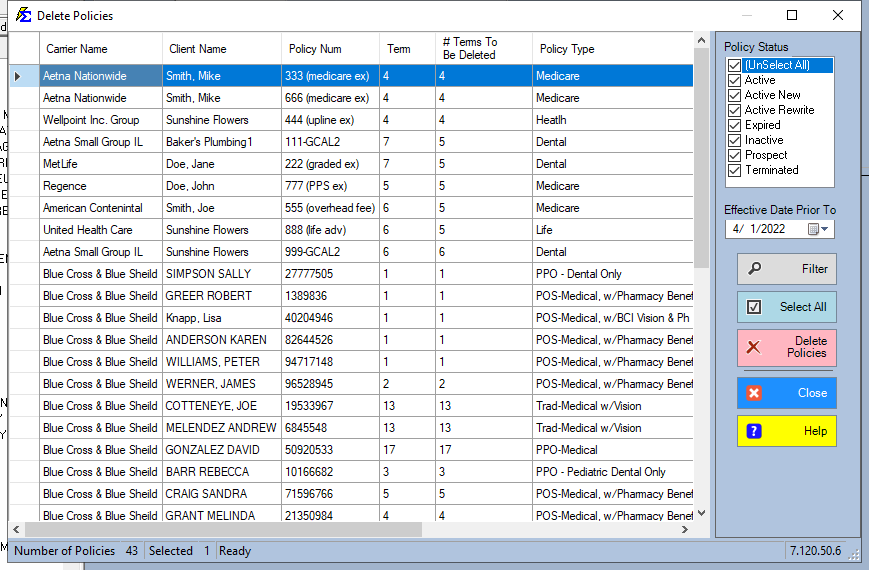Viewport: 869px width, 570px height.
Task: Click the row selector arrow for first row
Action: pyautogui.click(x=18, y=76)
